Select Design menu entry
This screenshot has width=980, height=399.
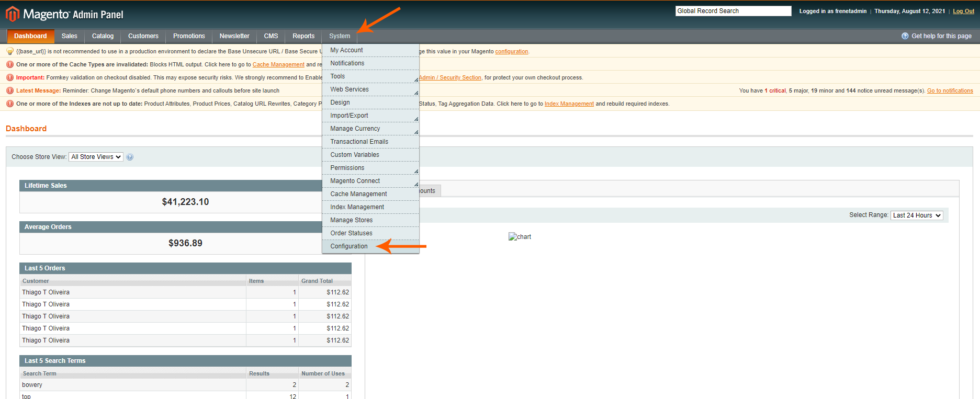[370, 102]
